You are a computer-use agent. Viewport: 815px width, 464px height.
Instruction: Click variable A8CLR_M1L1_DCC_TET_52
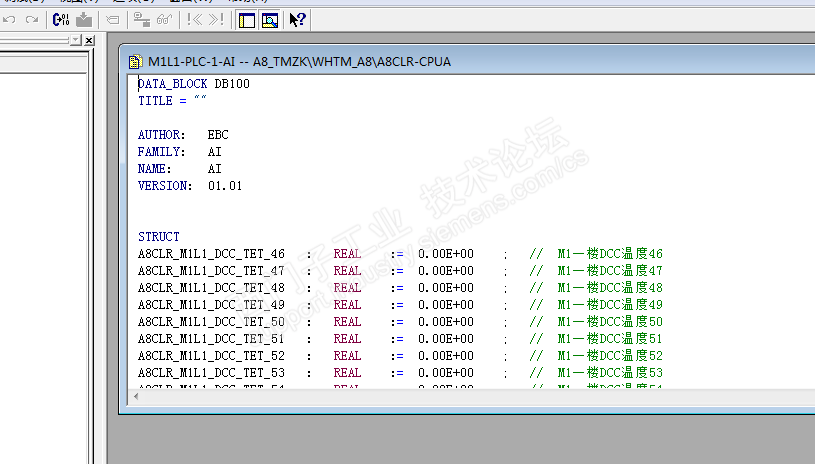tap(211, 356)
